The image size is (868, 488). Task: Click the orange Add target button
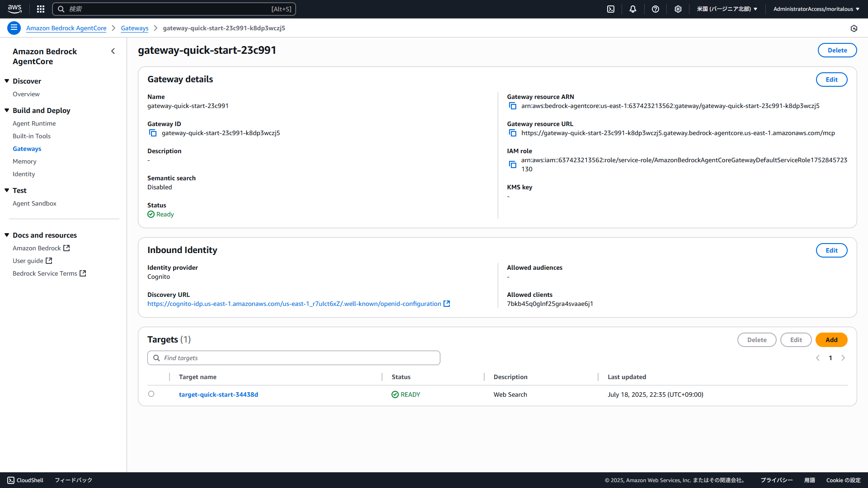831,340
